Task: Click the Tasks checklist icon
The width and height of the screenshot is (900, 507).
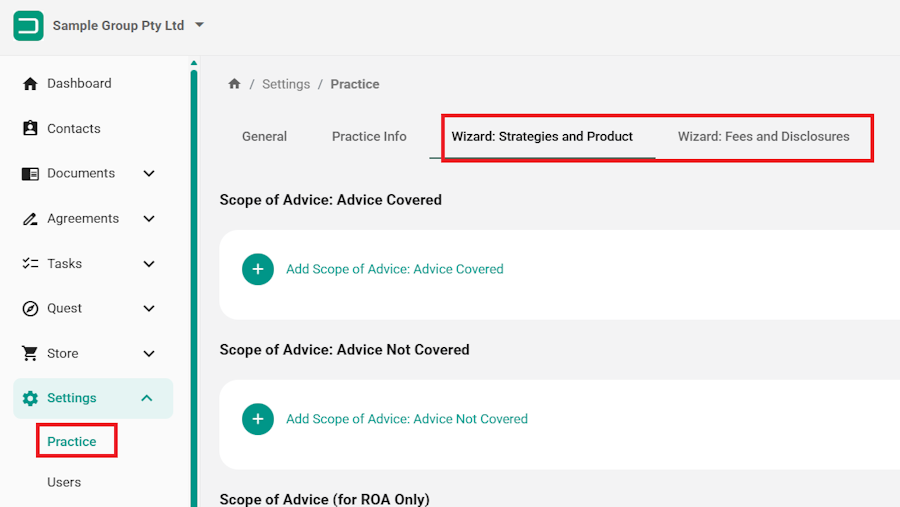Action: coord(30,264)
